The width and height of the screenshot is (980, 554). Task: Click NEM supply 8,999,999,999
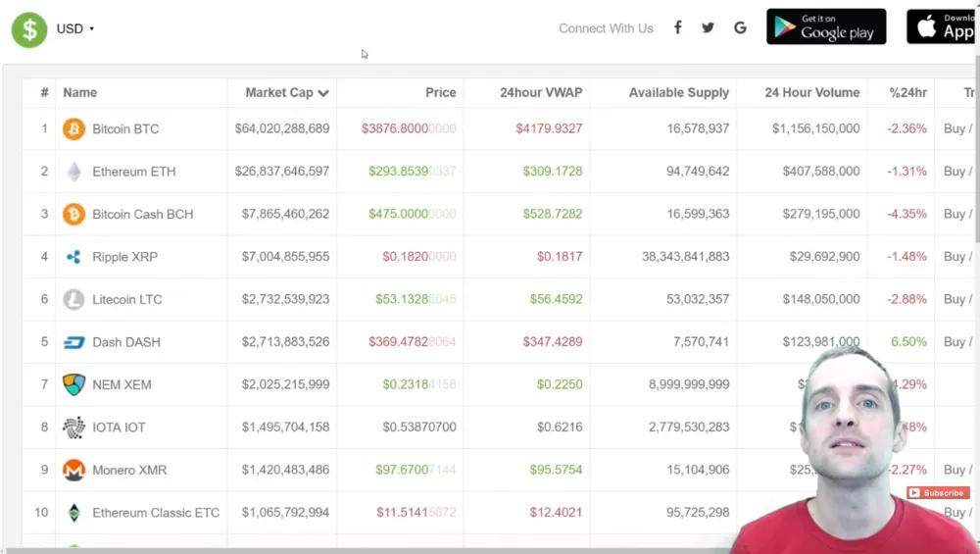coord(689,384)
